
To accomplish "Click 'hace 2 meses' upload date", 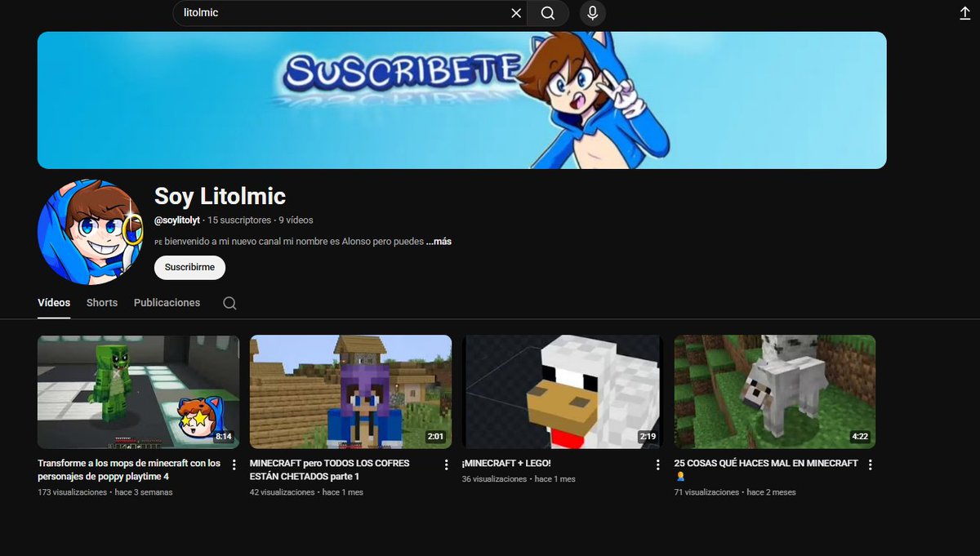I will (772, 492).
